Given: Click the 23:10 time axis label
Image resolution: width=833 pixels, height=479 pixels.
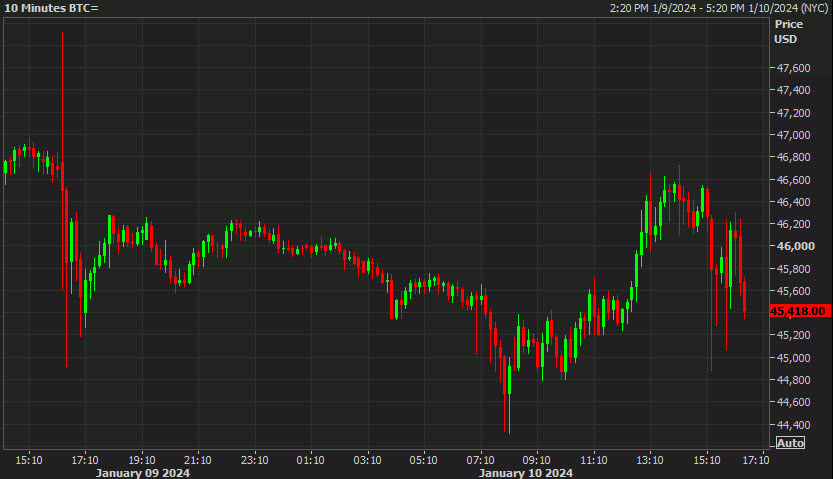Looking at the screenshot, I should point(254,460).
